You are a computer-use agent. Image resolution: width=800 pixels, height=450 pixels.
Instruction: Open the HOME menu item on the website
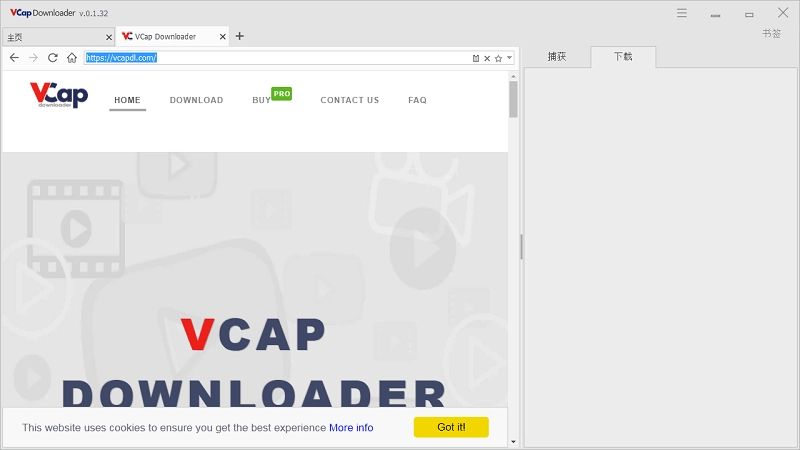128,100
